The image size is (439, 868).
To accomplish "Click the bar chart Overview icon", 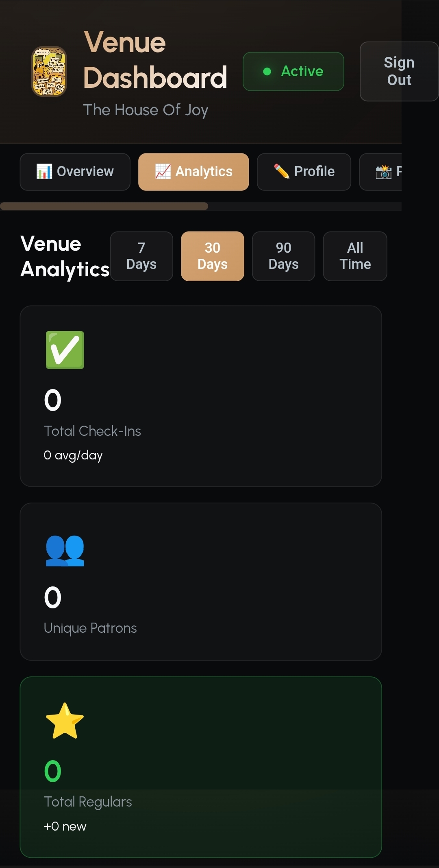I will pyautogui.click(x=45, y=172).
